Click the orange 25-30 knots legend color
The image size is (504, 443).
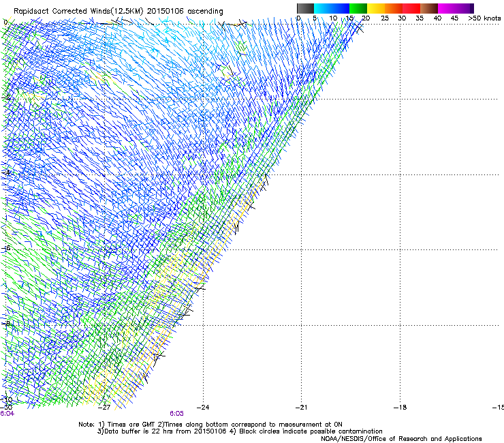coord(394,8)
